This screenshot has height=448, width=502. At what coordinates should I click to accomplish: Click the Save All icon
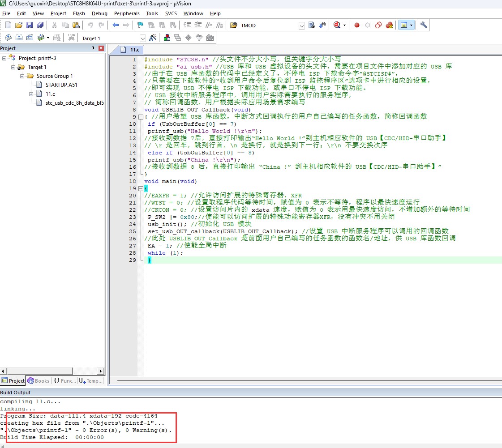40,25
